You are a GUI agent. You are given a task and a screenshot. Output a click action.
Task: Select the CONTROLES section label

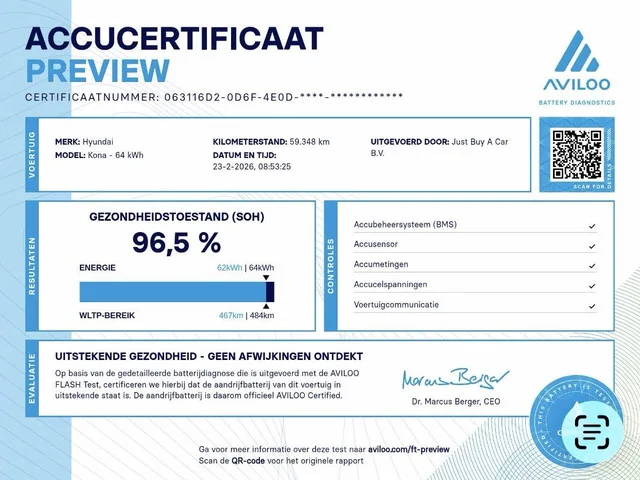(331, 264)
